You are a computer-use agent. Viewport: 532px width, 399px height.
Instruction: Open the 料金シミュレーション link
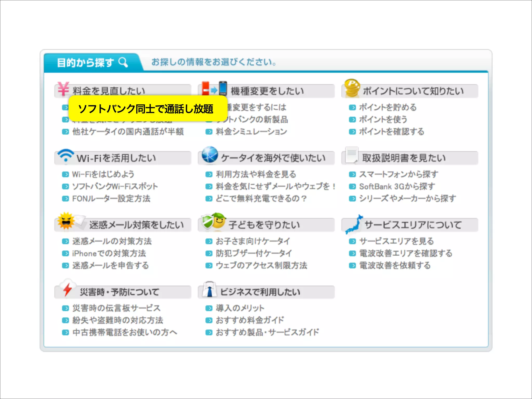[x=251, y=132]
